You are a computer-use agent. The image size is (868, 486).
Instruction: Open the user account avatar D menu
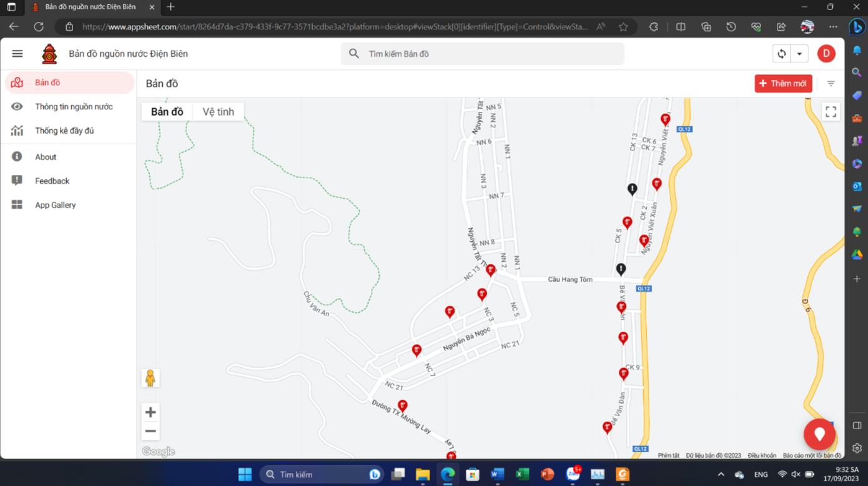pyautogui.click(x=826, y=54)
